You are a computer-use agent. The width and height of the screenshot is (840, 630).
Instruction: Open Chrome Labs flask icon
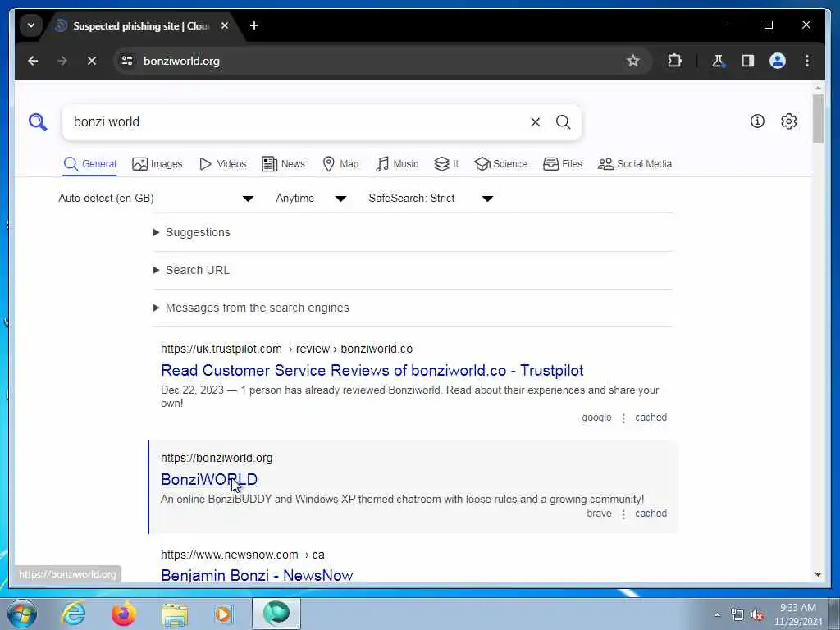coord(718,61)
